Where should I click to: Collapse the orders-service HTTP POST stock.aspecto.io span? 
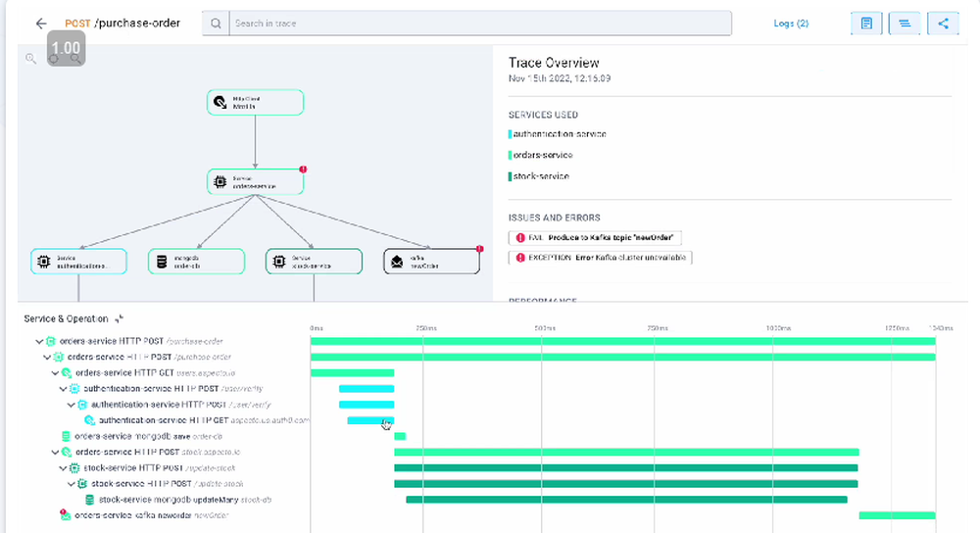click(x=55, y=452)
